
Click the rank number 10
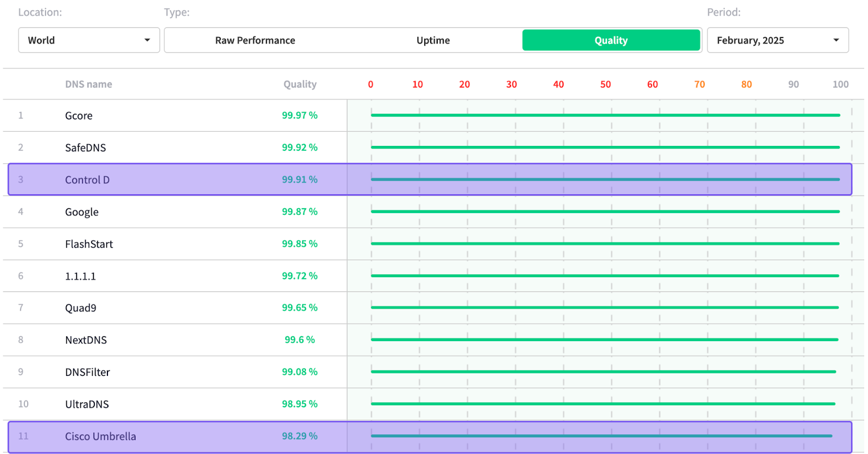[23, 404]
